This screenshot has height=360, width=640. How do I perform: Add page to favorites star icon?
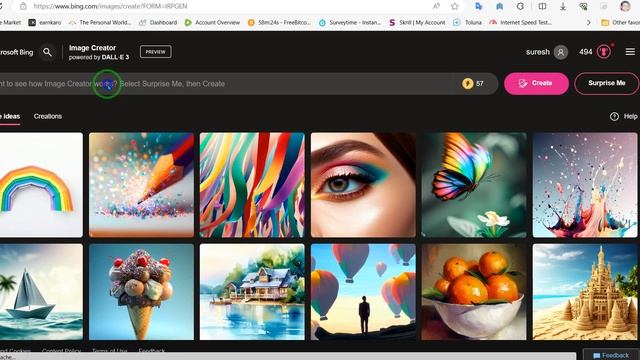[x=455, y=6]
